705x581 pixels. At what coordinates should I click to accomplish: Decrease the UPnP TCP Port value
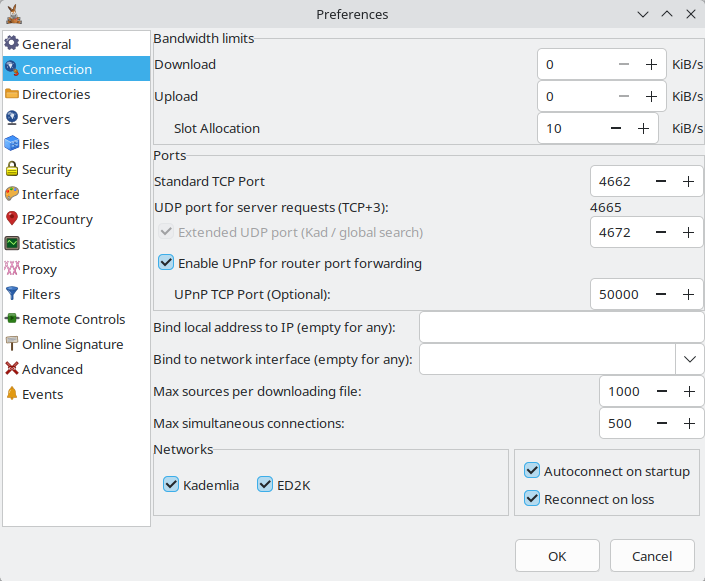661,294
